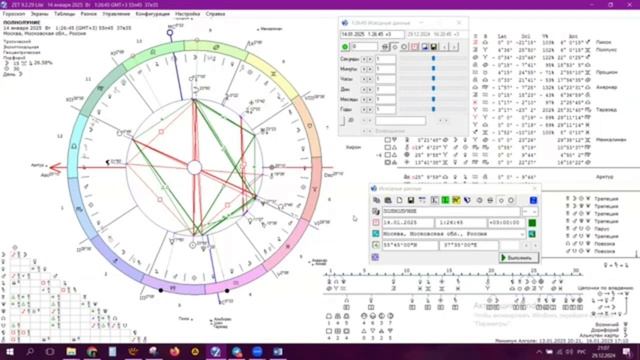640x360 pixels.
Task: Click the database icon in Исходные данные toolbar
Action: (388, 200)
